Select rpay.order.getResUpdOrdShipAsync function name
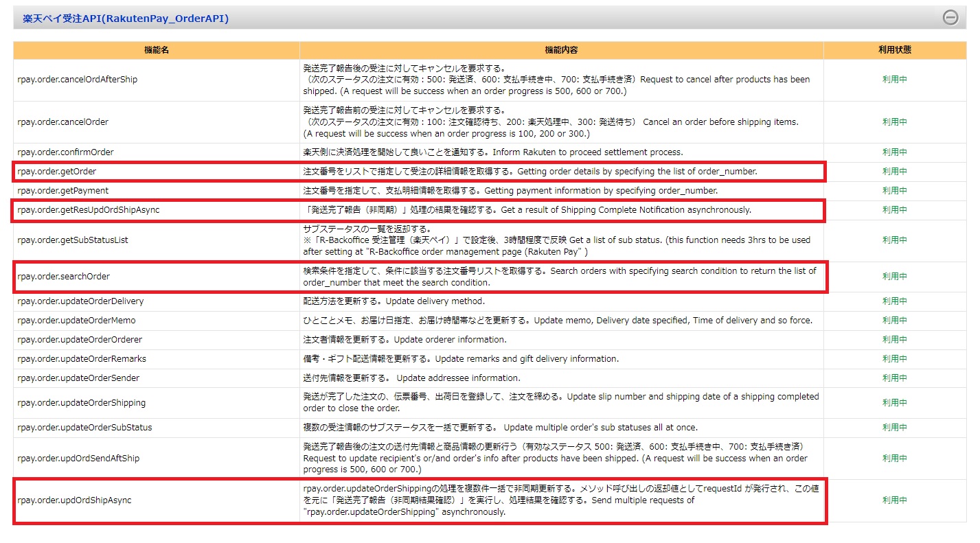This screenshot has width=980, height=543. click(x=88, y=210)
